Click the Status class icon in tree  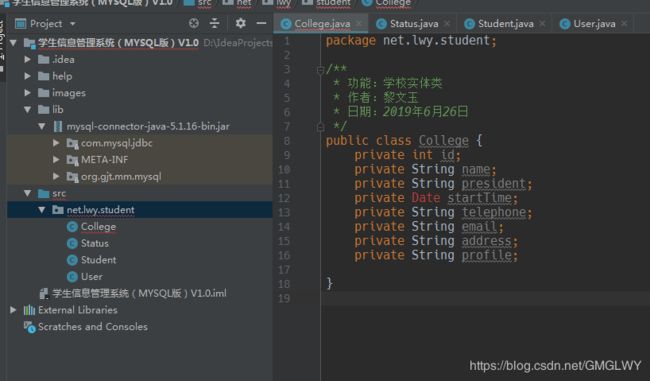[x=72, y=243]
